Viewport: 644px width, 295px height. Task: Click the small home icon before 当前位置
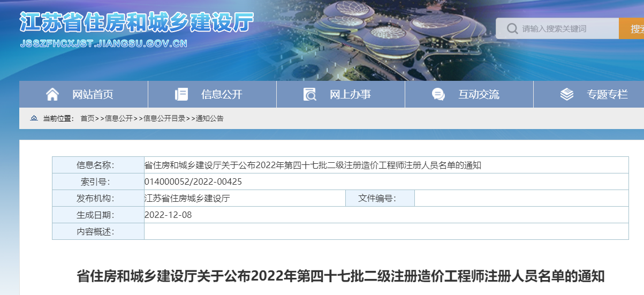(34, 118)
